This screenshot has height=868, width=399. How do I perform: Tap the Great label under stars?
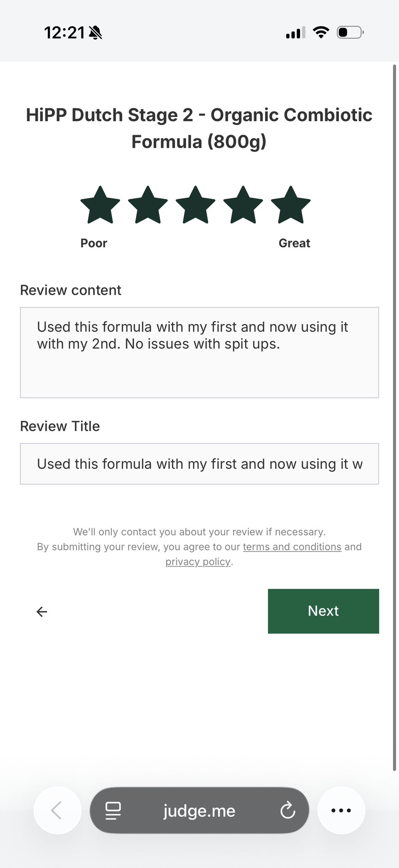pos(294,243)
